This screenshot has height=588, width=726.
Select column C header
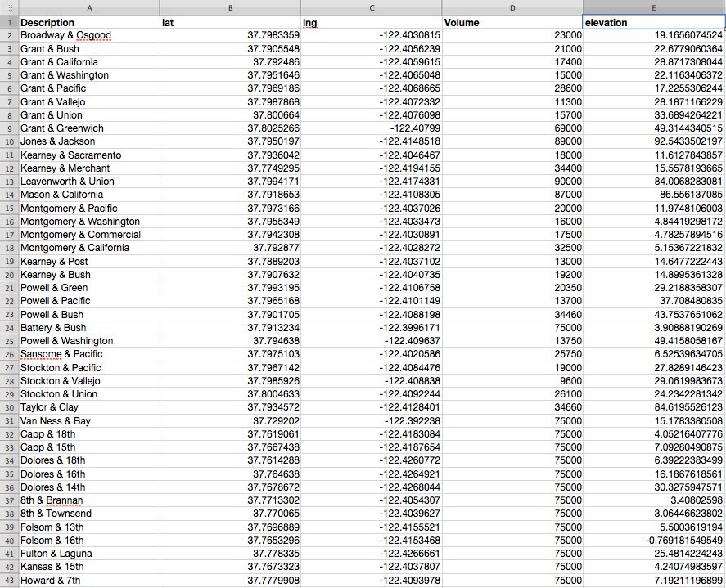372,8
